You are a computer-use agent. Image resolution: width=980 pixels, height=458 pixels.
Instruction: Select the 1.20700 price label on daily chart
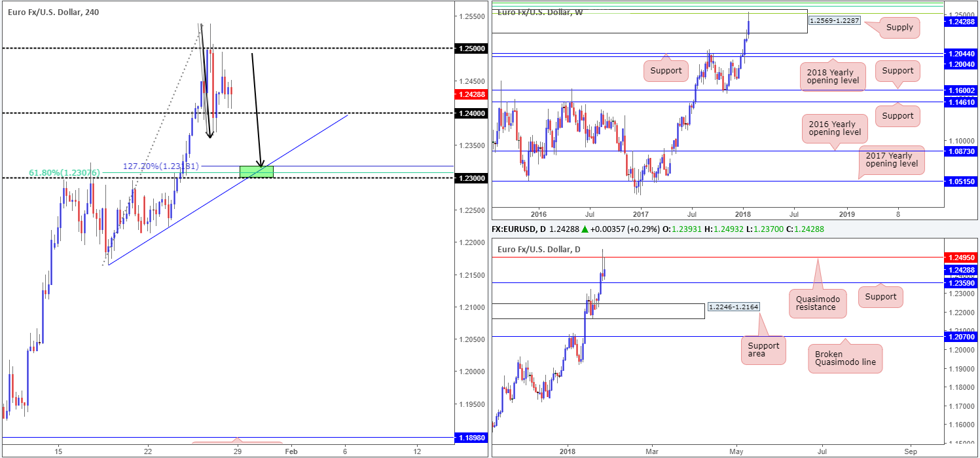click(960, 336)
